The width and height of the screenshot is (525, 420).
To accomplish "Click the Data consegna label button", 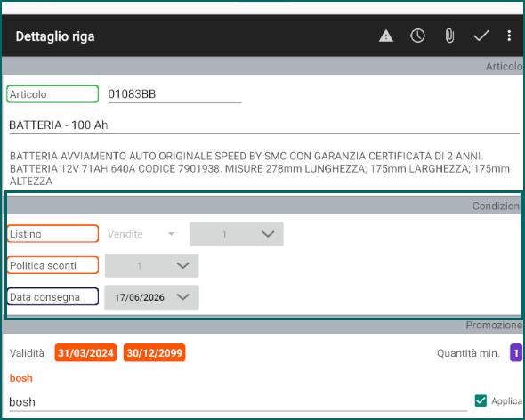I will click(52, 296).
